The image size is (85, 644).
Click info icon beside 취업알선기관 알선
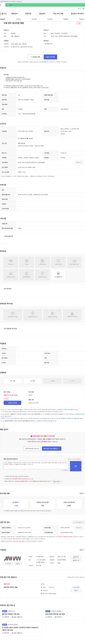[x=48, y=502]
